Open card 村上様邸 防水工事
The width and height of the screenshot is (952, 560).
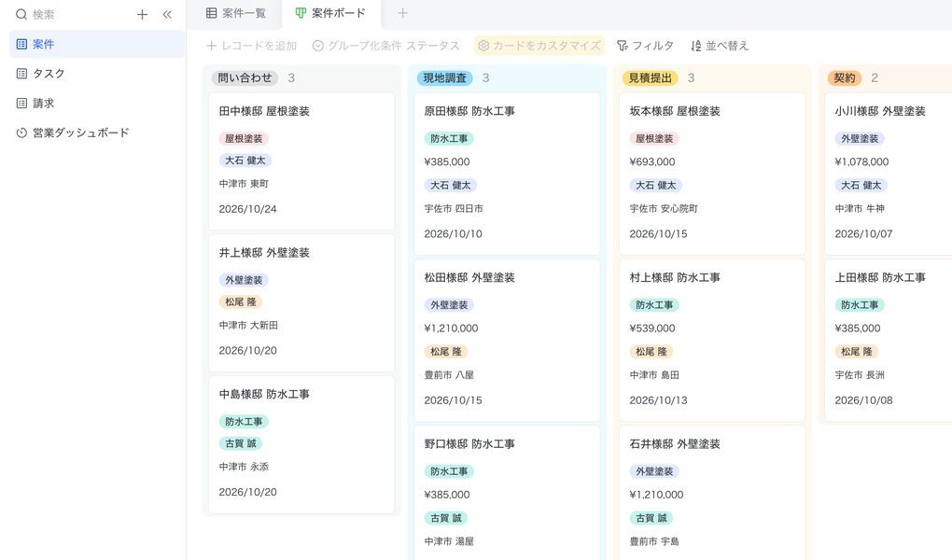(x=712, y=340)
